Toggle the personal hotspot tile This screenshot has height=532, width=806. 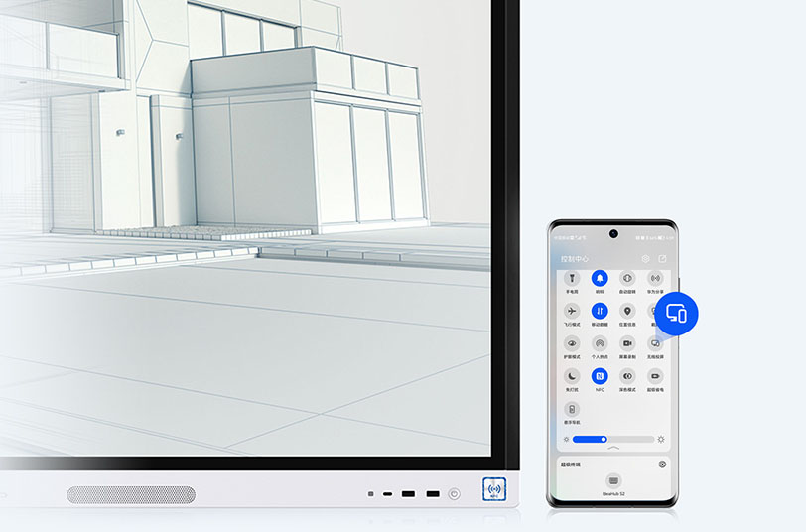600,343
